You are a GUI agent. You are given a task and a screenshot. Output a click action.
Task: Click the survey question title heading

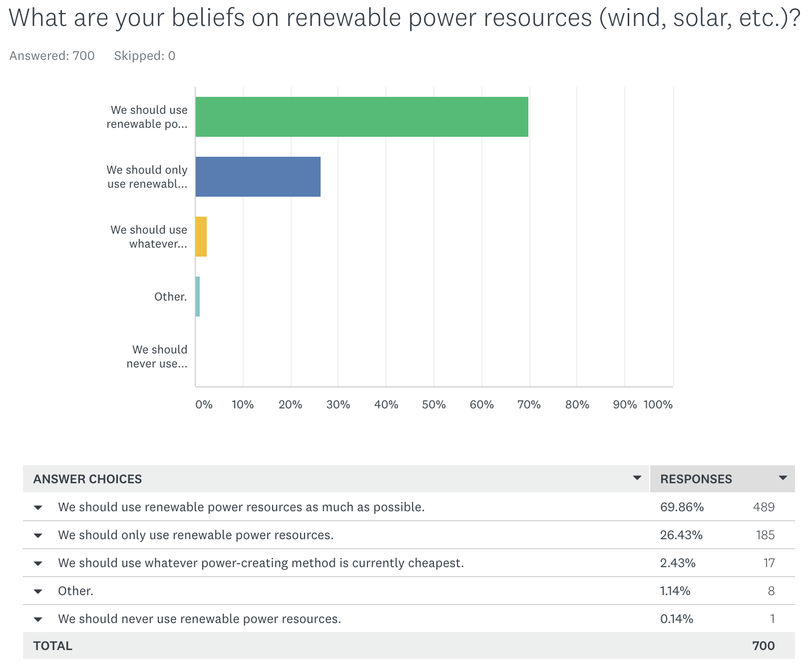[405, 18]
